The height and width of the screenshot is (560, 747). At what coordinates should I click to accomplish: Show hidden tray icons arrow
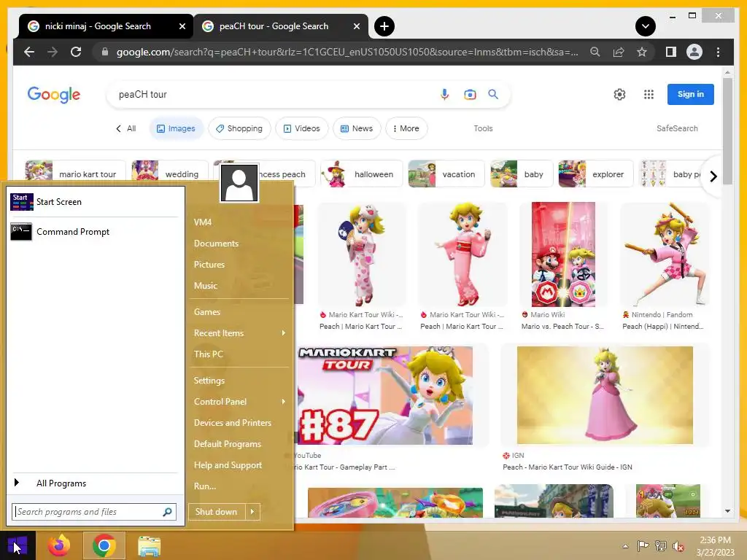click(625, 546)
